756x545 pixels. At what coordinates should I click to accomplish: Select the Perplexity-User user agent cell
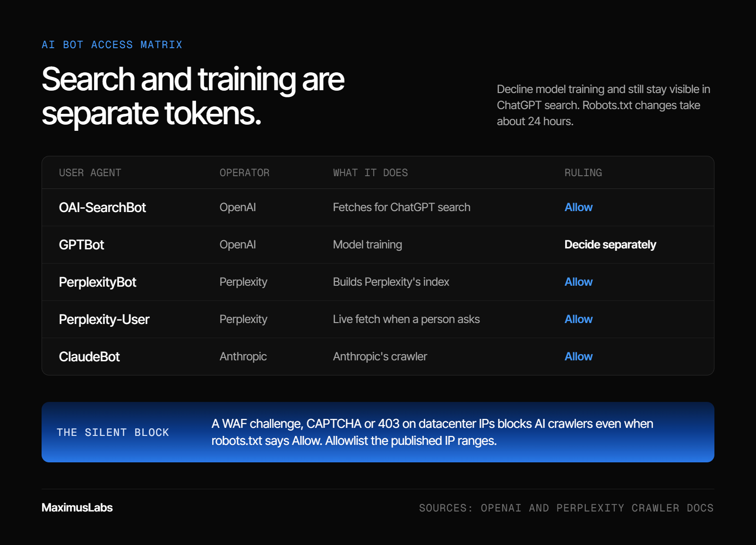pos(104,319)
